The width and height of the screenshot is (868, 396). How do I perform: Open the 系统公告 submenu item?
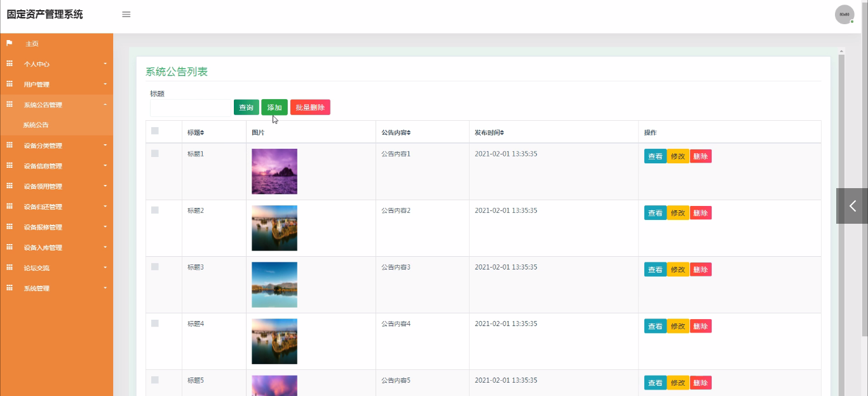36,125
